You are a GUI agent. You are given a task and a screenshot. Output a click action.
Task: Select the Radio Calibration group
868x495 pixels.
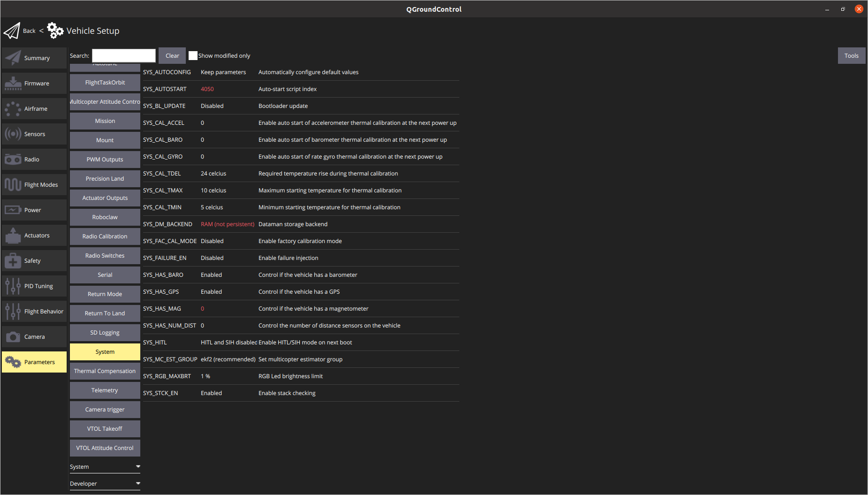coord(105,236)
